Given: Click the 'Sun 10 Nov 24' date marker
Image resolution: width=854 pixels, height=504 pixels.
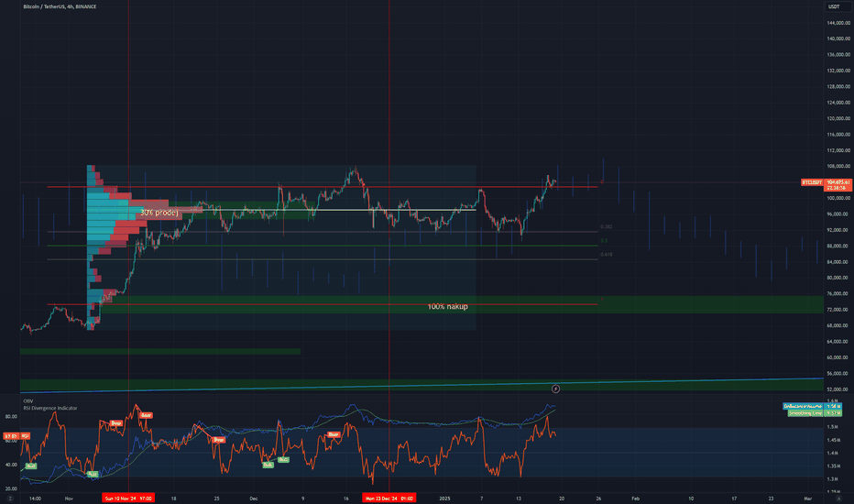Looking at the screenshot, I should (x=128, y=498).
